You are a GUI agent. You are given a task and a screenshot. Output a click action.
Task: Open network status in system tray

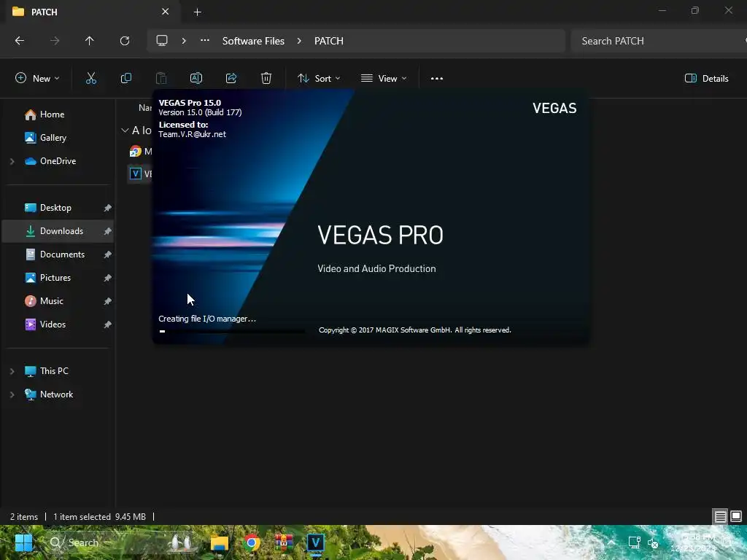tap(634, 542)
